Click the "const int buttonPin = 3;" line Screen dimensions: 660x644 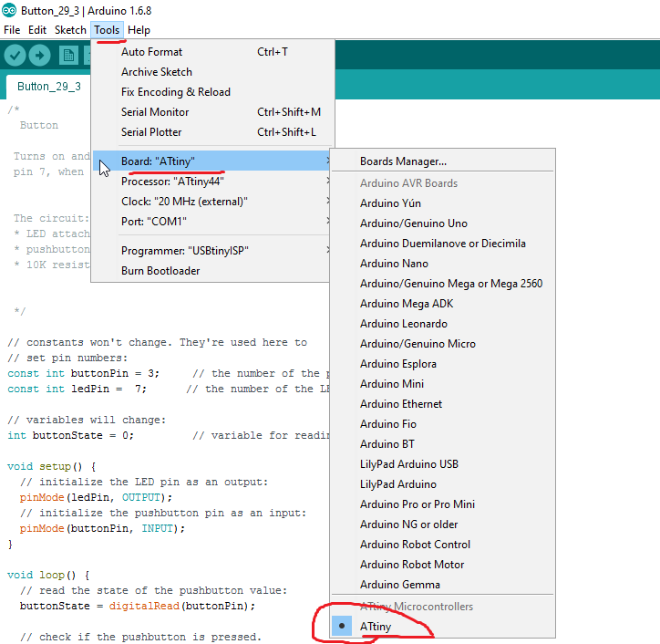click(x=83, y=374)
